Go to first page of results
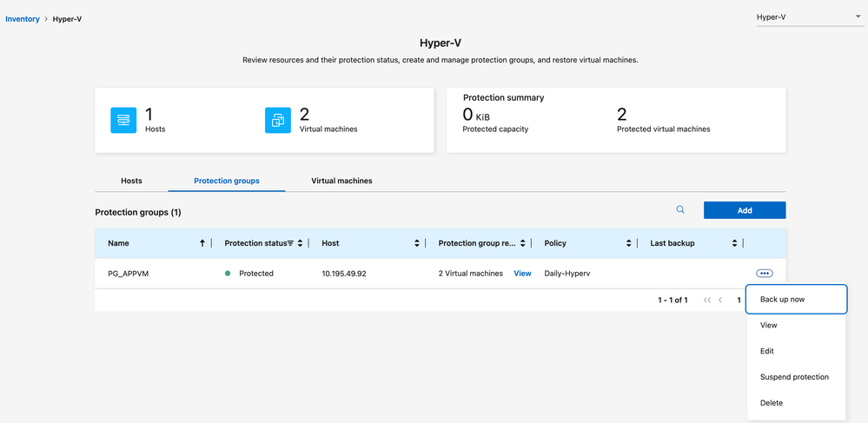The height and width of the screenshot is (423, 868). click(707, 300)
